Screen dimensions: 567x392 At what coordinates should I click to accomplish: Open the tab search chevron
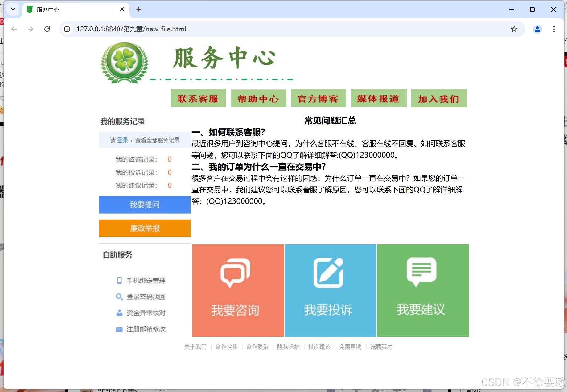[x=13, y=9]
